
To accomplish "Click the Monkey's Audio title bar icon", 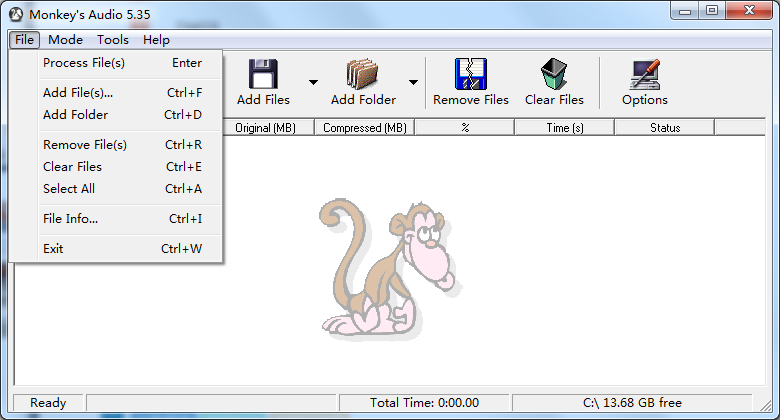I will (x=16, y=14).
